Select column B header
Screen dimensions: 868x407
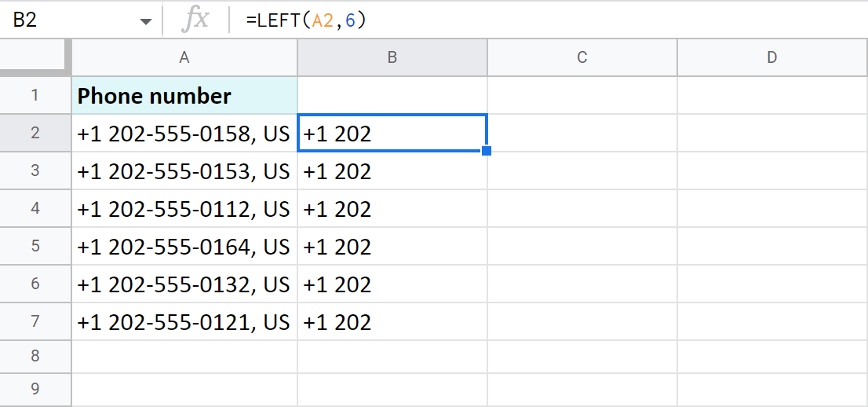click(x=392, y=57)
